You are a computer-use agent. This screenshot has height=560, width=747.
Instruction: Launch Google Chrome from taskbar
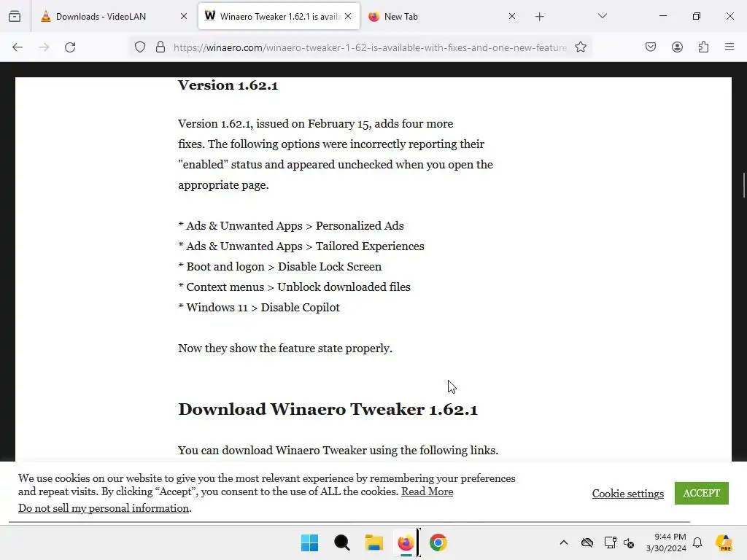click(x=438, y=542)
